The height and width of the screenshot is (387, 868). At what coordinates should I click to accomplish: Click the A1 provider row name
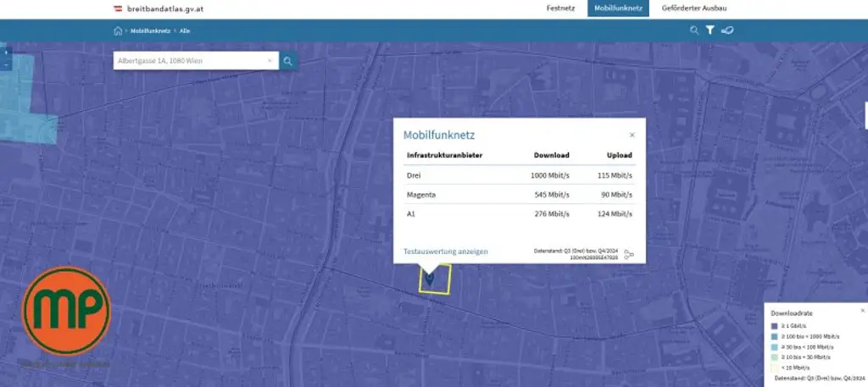click(411, 214)
